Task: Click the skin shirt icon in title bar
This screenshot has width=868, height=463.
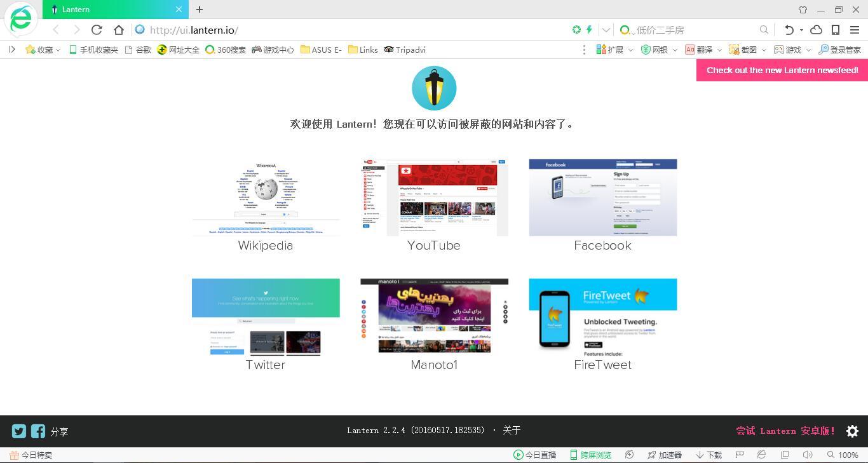Action: tap(803, 10)
